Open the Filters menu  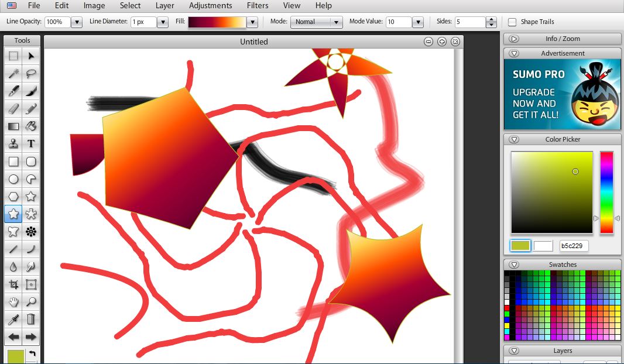click(x=258, y=5)
